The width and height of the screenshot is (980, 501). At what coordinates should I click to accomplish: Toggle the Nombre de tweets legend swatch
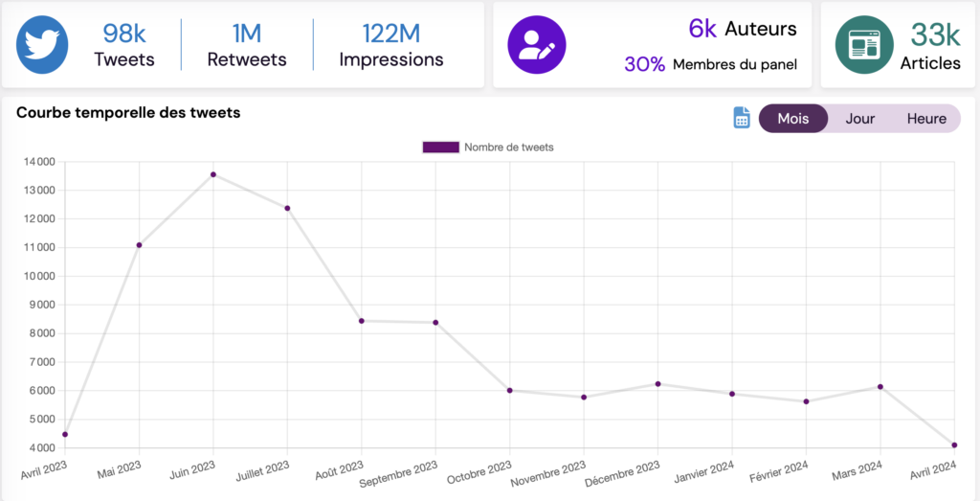tap(440, 148)
